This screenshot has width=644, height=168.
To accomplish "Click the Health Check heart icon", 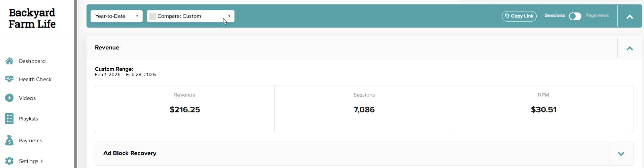I will coord(10,79).
